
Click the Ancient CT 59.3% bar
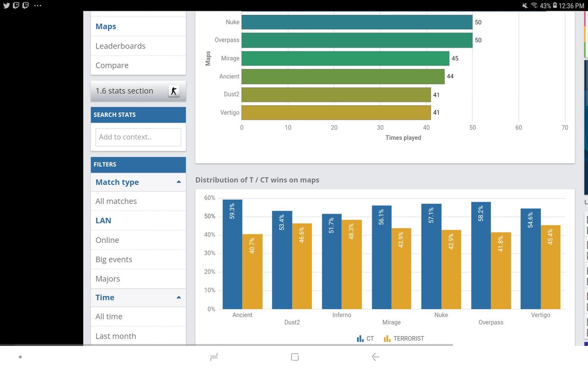point(232,254)
